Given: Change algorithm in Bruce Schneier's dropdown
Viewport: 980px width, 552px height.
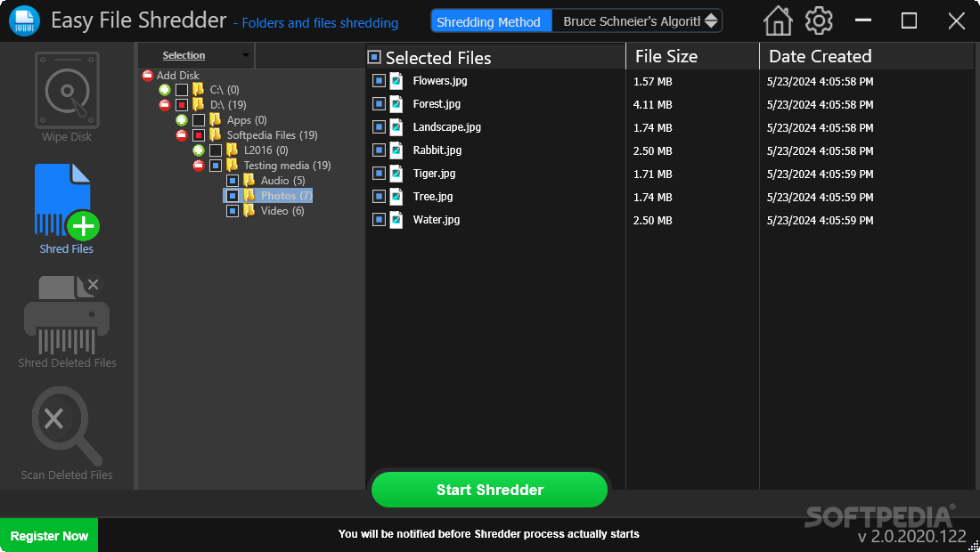Looking at the screenshot, I should tap(711, 21).
